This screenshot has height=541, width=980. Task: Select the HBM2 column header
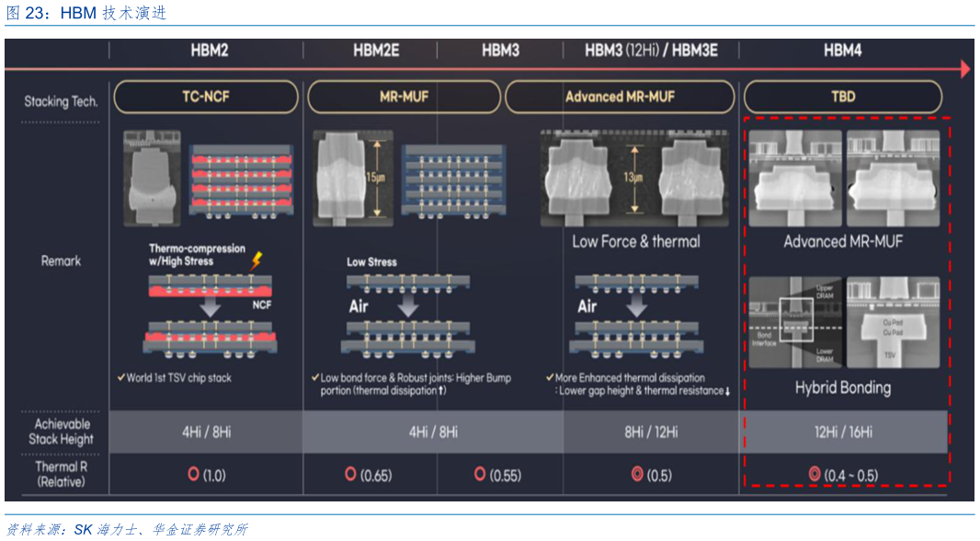[x=208, y=51]
